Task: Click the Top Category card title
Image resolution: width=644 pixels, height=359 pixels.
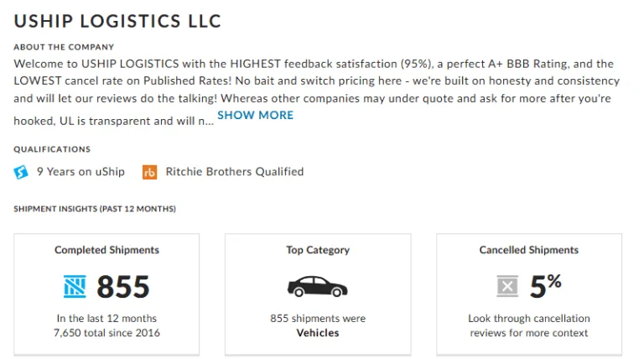Action: click(318, 250)
